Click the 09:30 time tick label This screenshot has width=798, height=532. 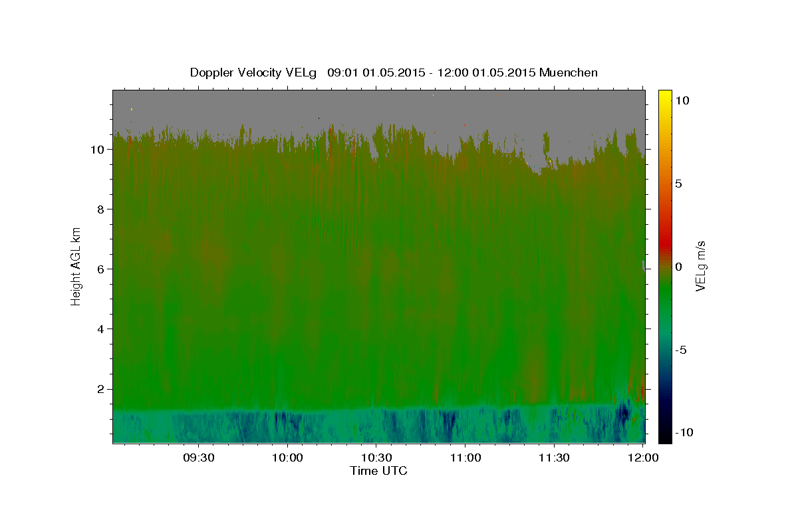pos(198,458)
